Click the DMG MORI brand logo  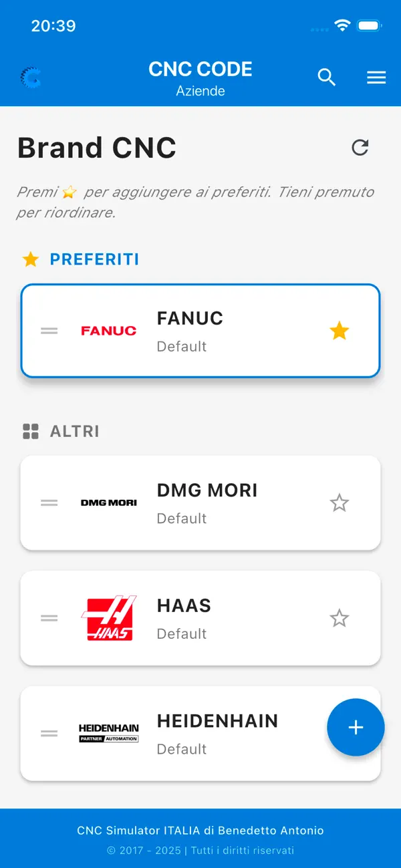point(108,502)
